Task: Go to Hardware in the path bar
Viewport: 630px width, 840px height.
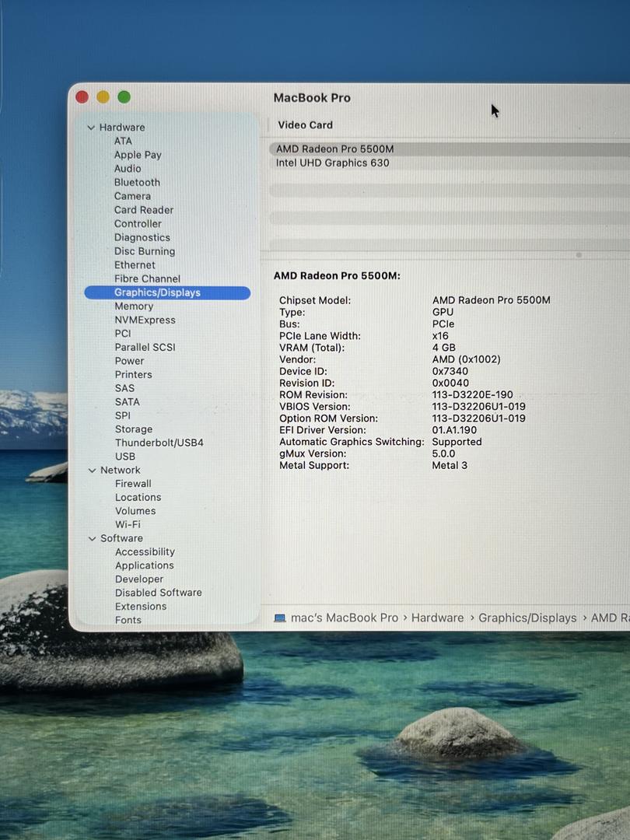Action: (438, 618)
